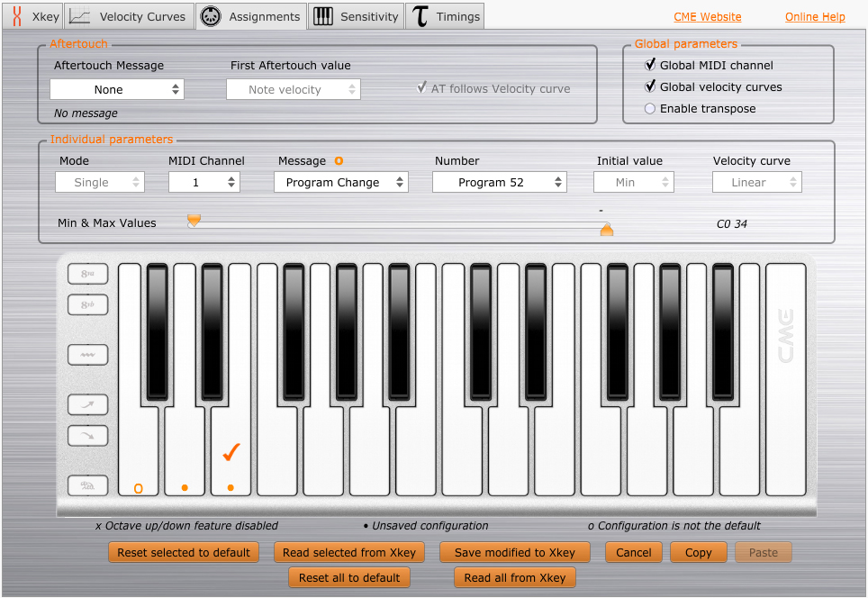Disable Global velocity curves
The height and width of the screenshot is (598, 868).
pyautogui.click(x=651, y=86)
